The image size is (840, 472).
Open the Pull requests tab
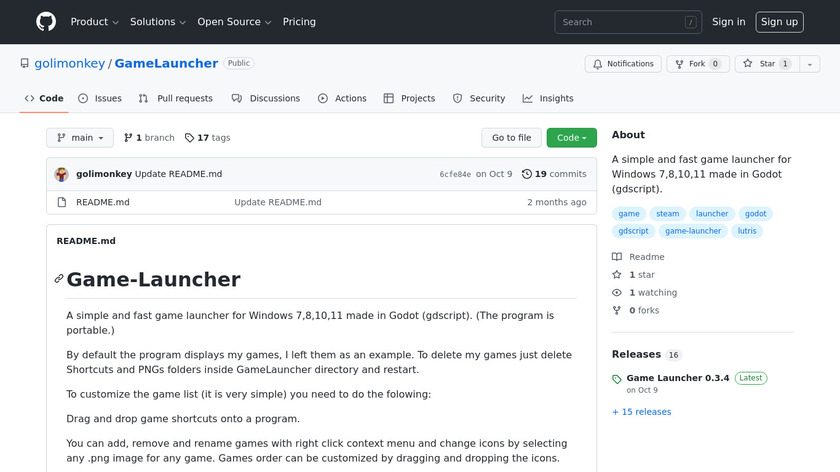pos(176,99)
